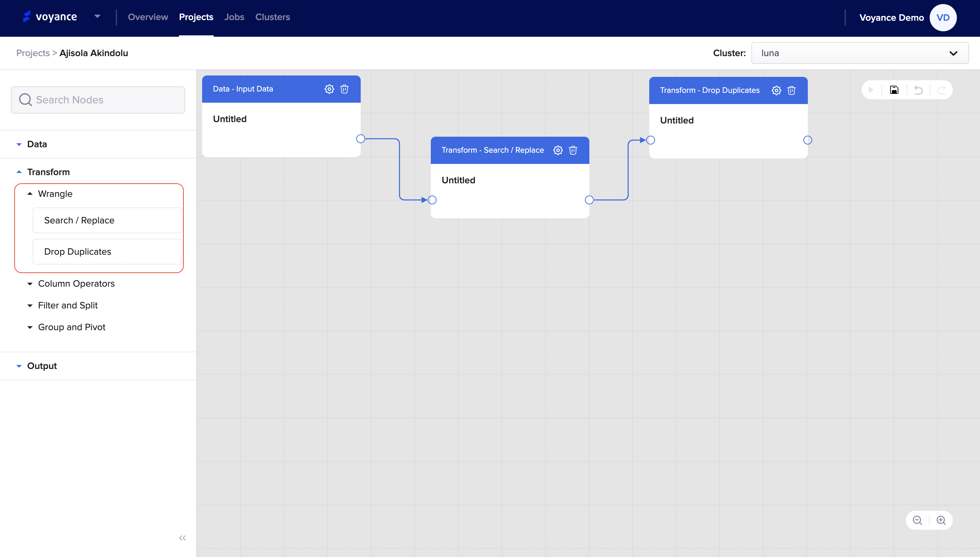Click the undo arrow icon

918,90
